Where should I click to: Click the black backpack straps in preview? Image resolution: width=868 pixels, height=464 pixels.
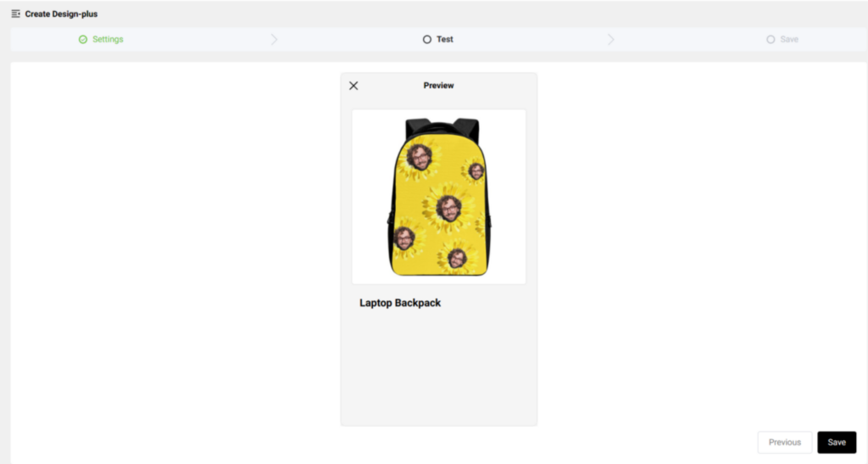coord(442,127)
